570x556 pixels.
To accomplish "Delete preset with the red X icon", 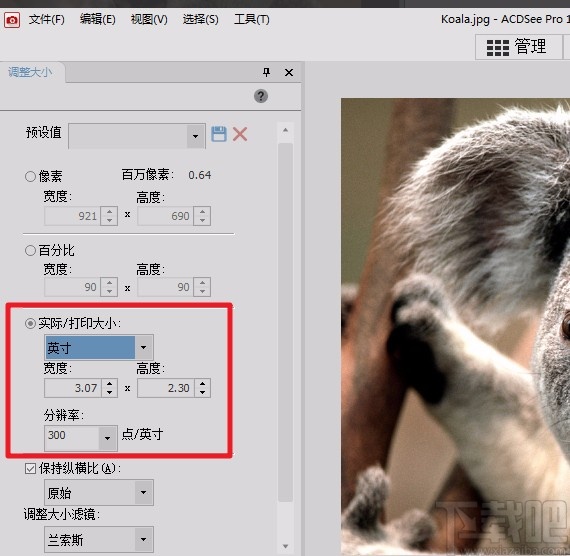I will (240, 134).
